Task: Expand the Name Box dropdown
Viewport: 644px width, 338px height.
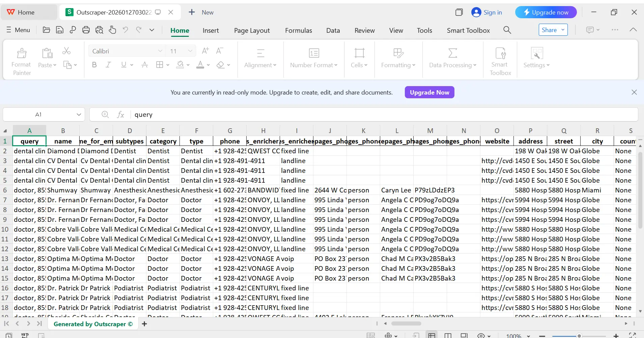Action: pos(79,114)
